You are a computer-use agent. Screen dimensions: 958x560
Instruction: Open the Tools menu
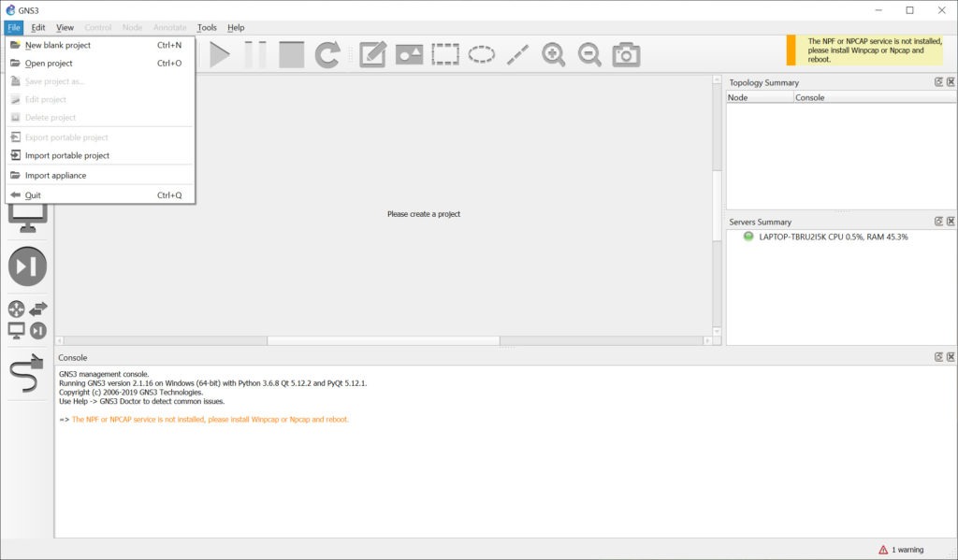[x=207, y=27]
